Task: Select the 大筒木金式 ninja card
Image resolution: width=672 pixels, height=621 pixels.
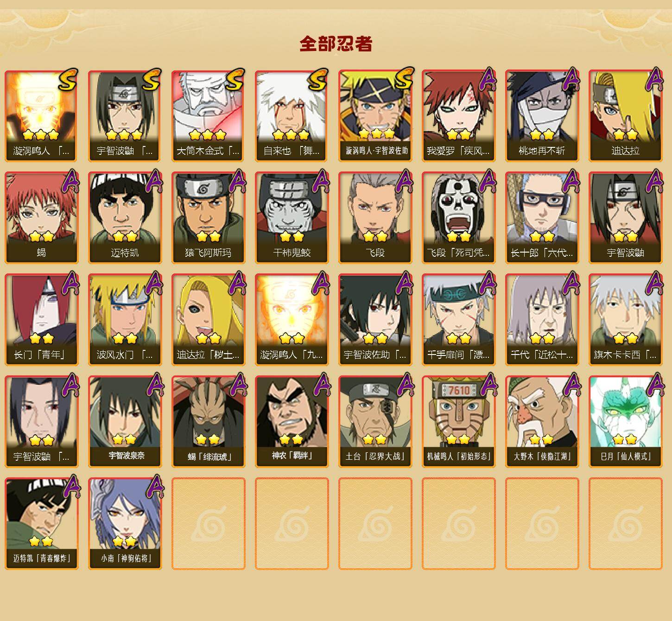Action: [x=208, y=116]
